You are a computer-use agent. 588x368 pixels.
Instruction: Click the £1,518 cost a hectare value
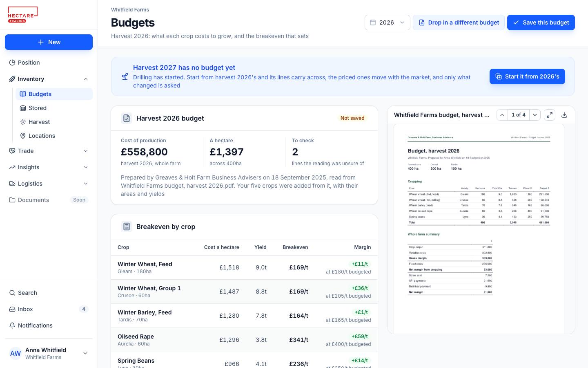(x=229, y=267)
